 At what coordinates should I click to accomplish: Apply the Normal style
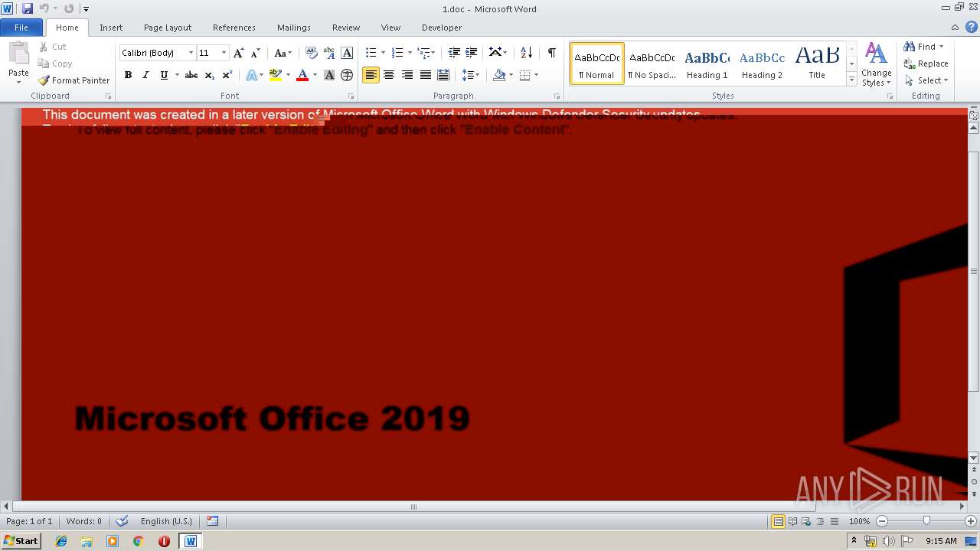pos(597,64)
